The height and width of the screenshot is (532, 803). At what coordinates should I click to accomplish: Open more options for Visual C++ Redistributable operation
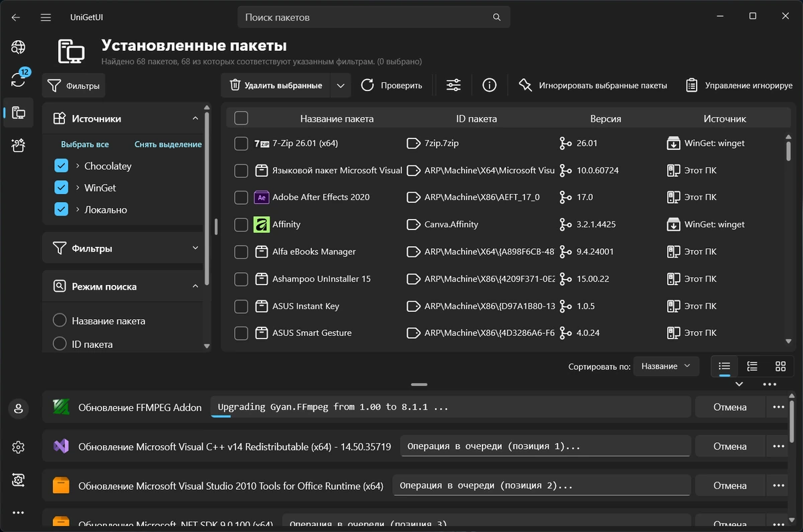778,446
